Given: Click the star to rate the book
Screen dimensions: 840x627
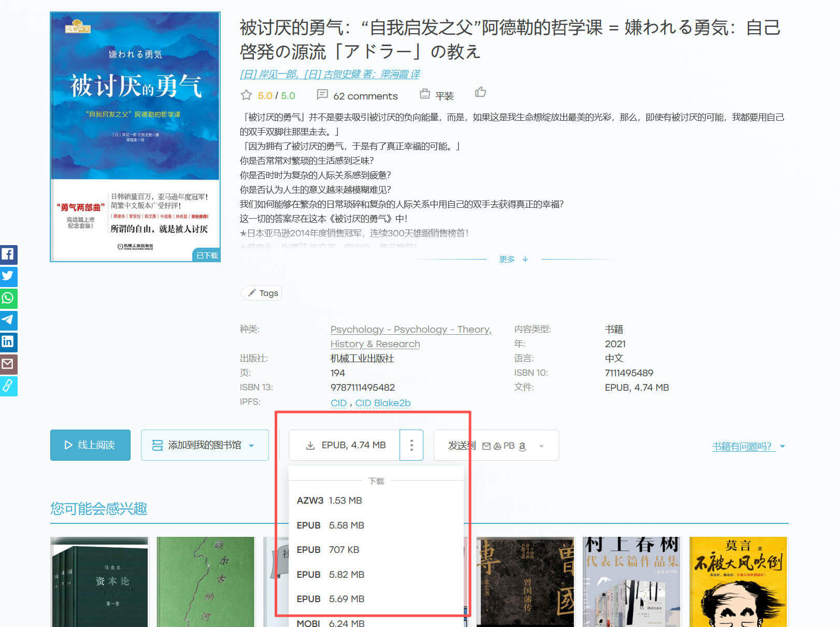Looking at the screenshot, I should (x=246, y=95).
